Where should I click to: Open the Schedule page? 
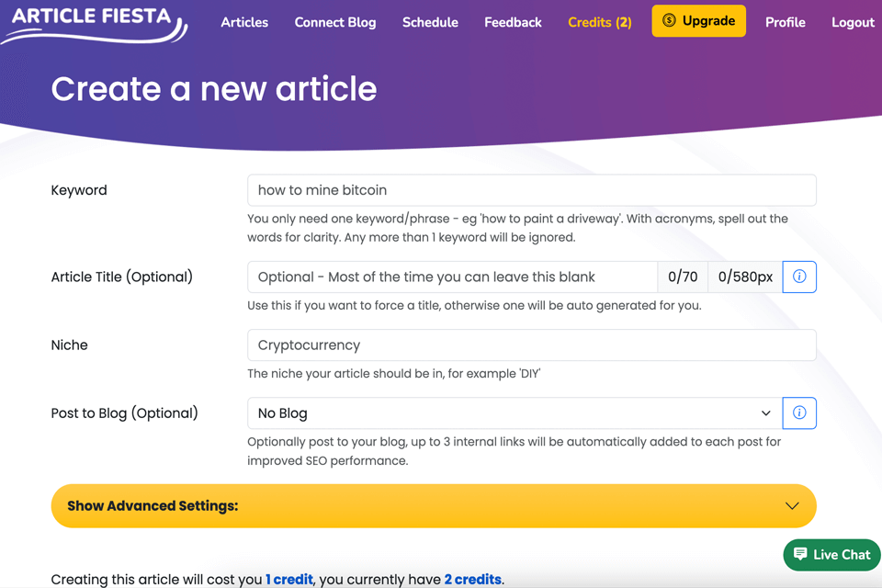click(x=430, y=22)
